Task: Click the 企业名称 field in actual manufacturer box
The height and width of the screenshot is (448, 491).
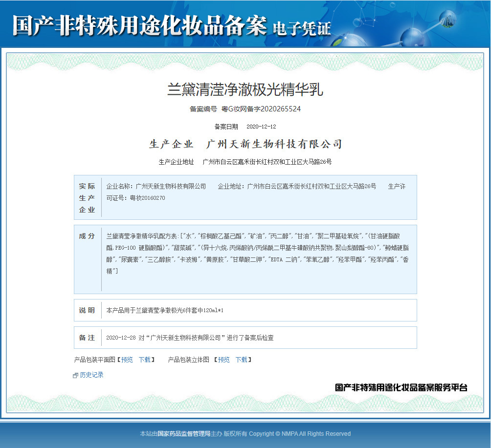Action: click(x=156, y=187)
